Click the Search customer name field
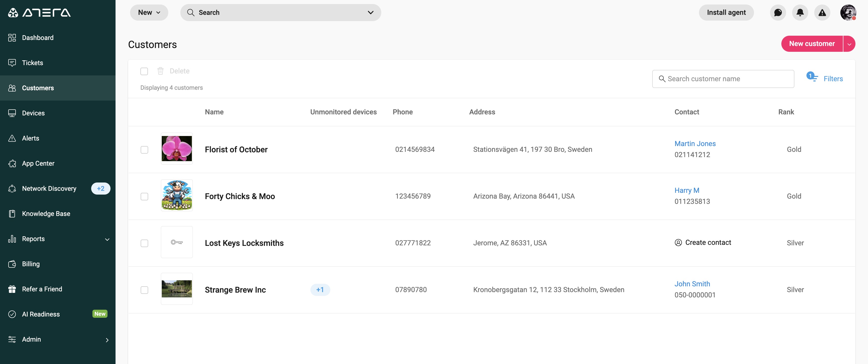868x364 pixels. click(723, 79)
